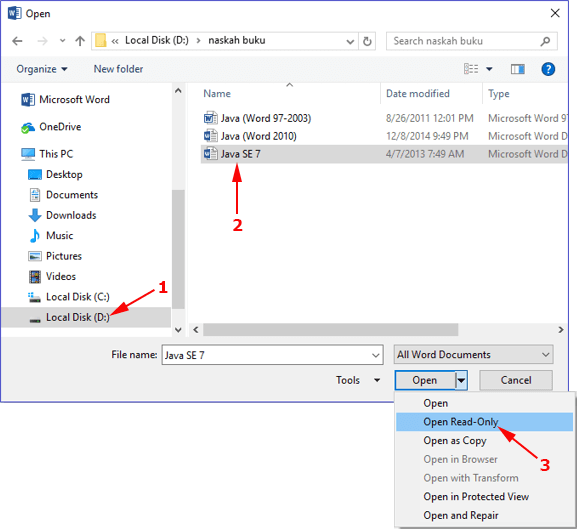577x529 pixels.
Task: Select This PC in navigation pane
Action: (x=47, y=154)
